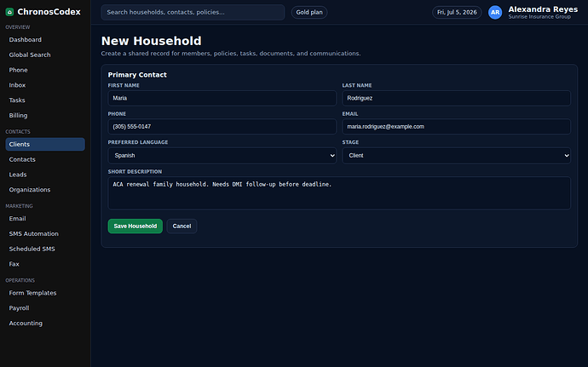
Task: Edit the Phone number field
Action: tap(222, 127)
